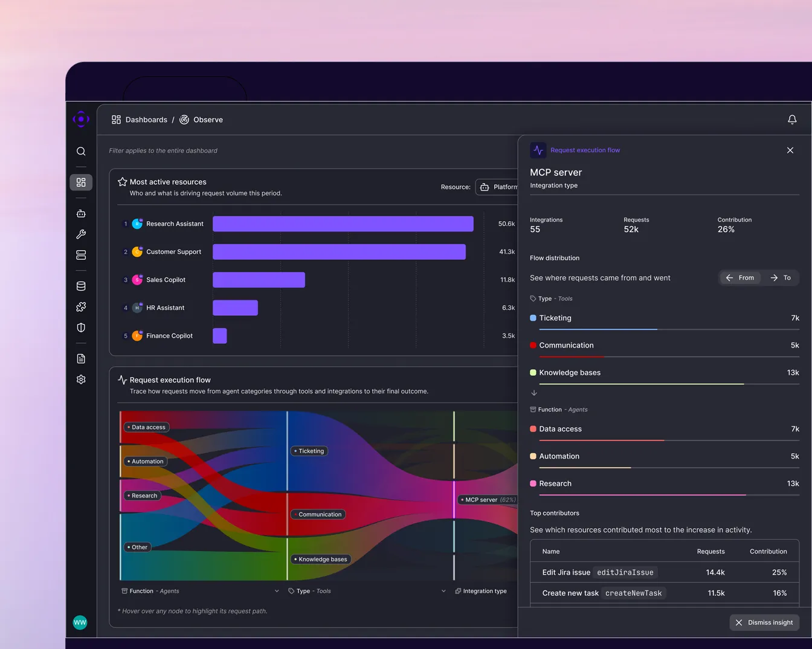Open notifications bell icon
This screenshot has height=649, width=812.
pos(792,120)
